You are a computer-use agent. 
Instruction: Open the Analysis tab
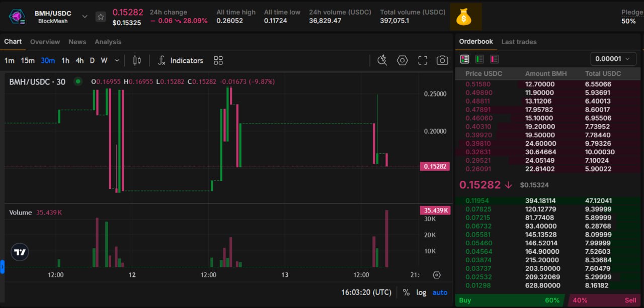click(108, 42)
